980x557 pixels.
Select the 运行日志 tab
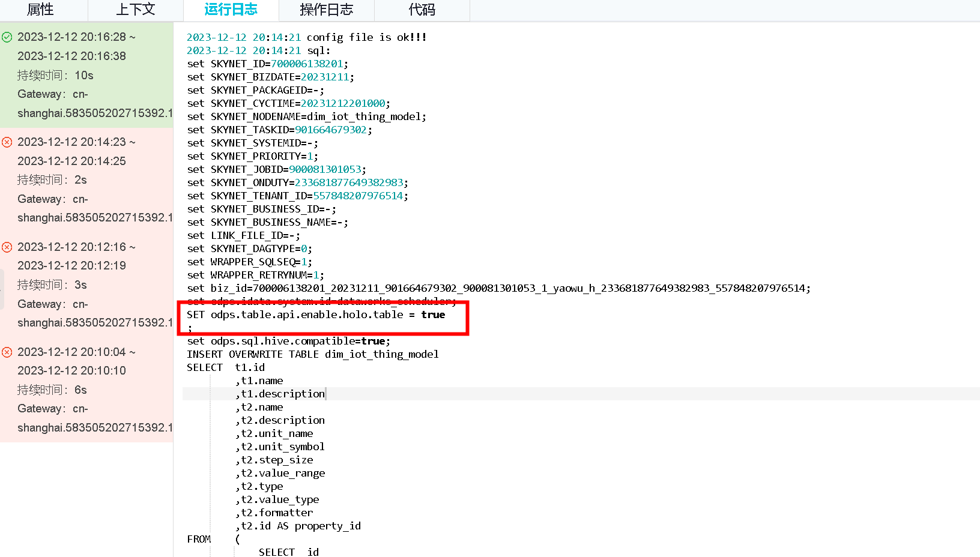(x=231, y=10)
